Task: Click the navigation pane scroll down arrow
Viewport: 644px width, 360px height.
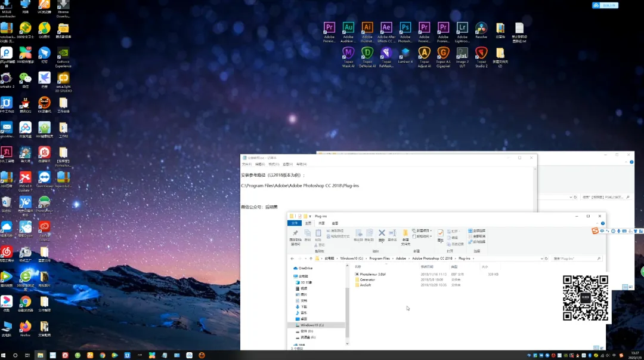Action: coord(347,343)
